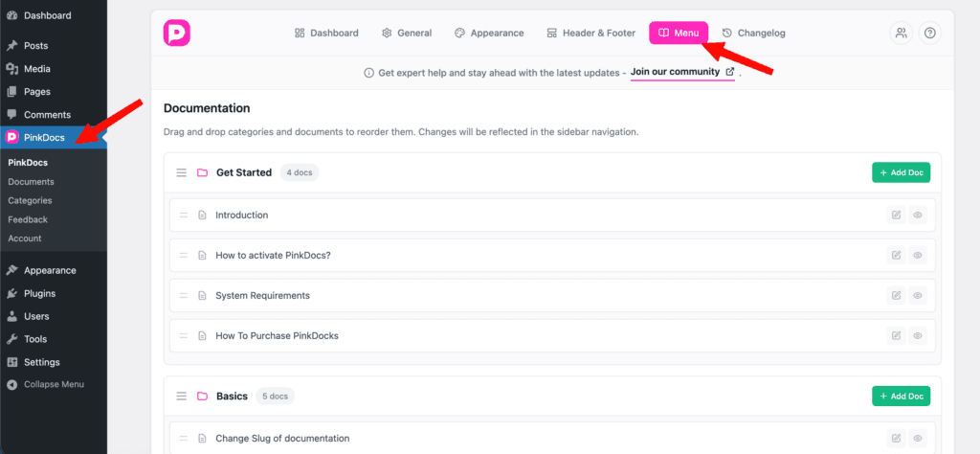Click the Basics category drag handle
Image resolution: width=980 pixels, height=454 pixels.
(181, 397)
